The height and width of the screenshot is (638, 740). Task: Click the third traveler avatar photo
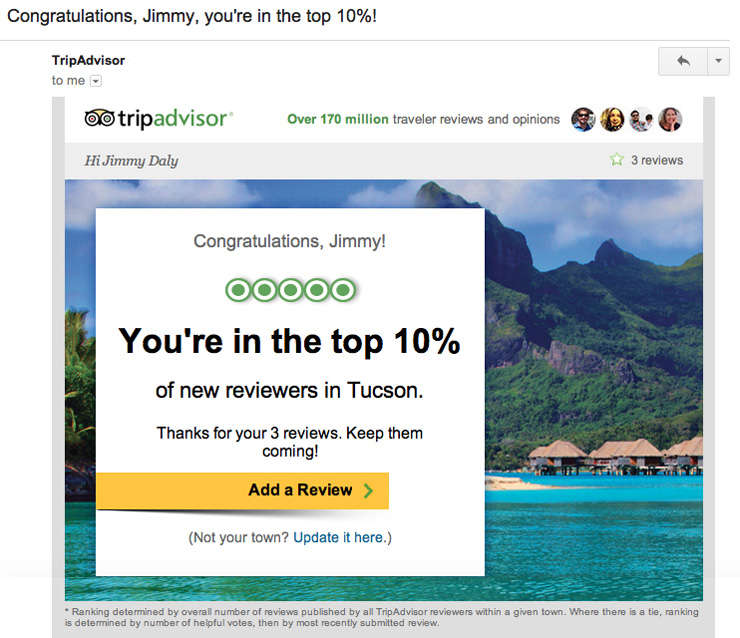coord(641,120)
